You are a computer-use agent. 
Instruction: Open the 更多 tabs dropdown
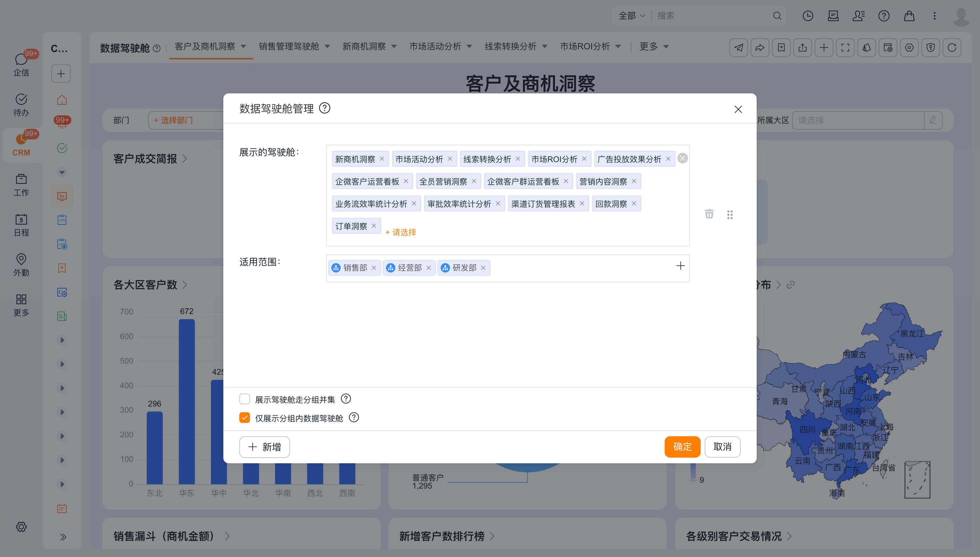pyautogui.click(x=654, y=46)
